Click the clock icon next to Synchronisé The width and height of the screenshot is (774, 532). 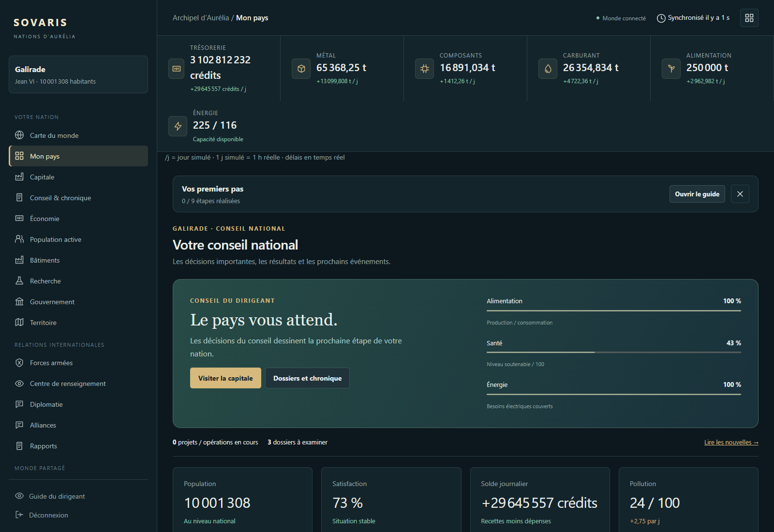pyautogui.click(x=661, y=18)
